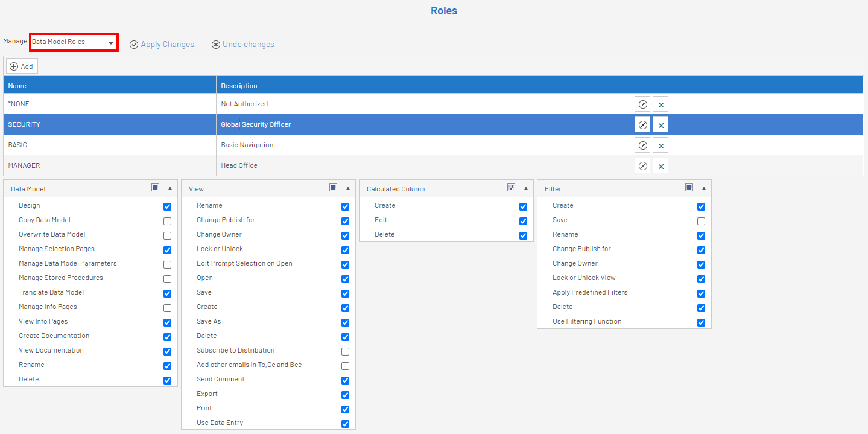Click the edit icon for the MANAGER role

(642, 166)
